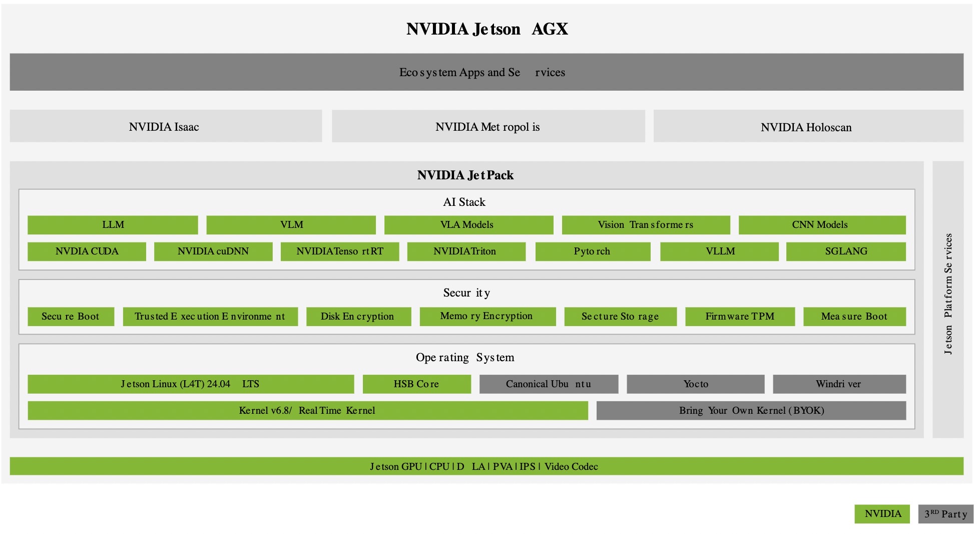The width and height of the screenshot is (980, 534).
Task: Click the vertical Jetson Platform Services panel
Action: 948,300
